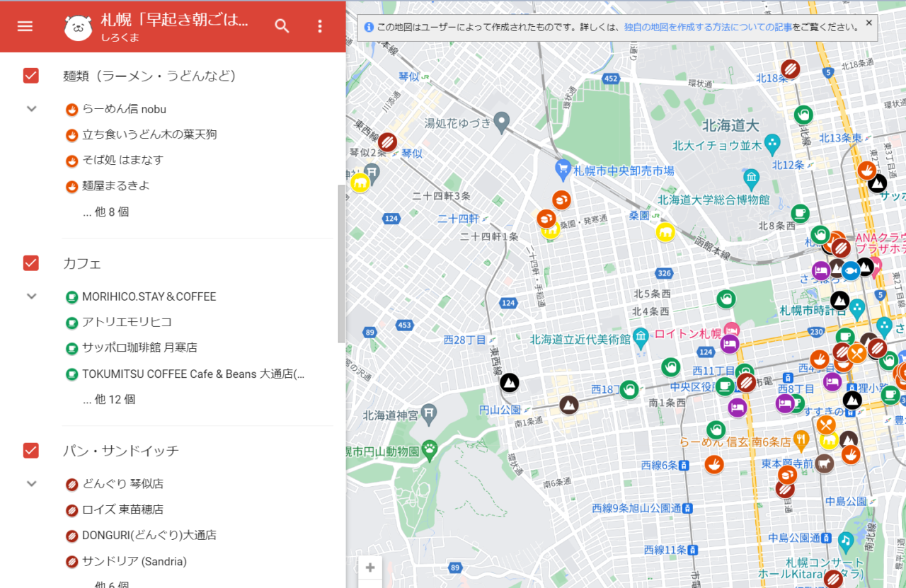Screen dimensions: 906x588
Task: Click the らーめん 信玄 南6条店 restaurant icon
Action: [801, 439]
